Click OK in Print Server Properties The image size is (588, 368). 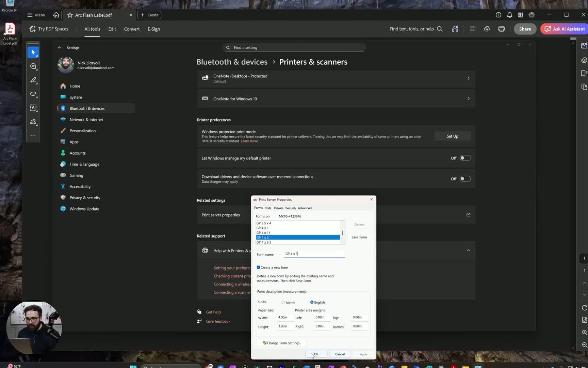click(x=316, y=354)
